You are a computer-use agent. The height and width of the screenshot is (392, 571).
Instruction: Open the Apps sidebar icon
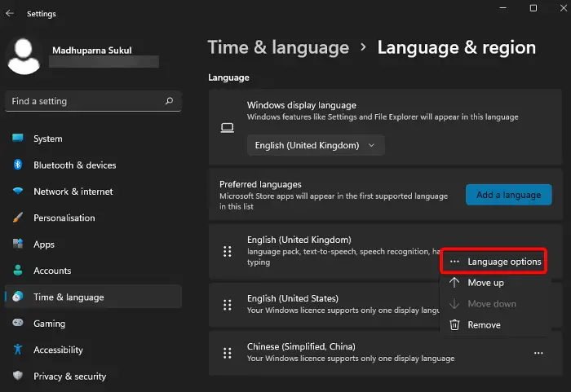click(x=17, y=244)
